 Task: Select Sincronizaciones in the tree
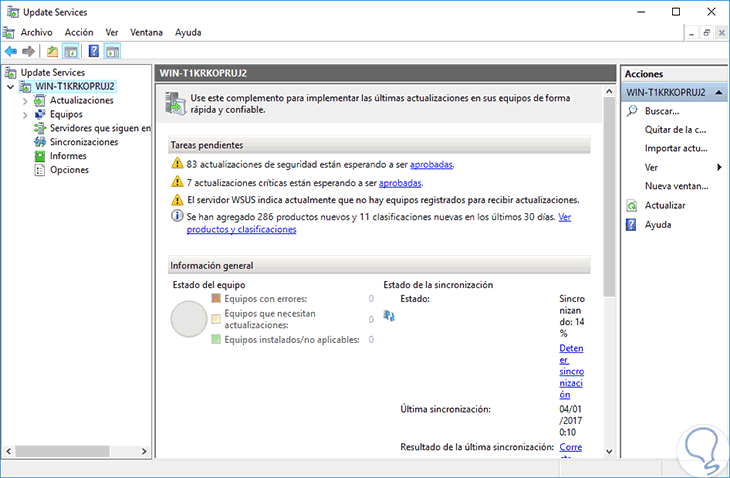click(84, 142)
